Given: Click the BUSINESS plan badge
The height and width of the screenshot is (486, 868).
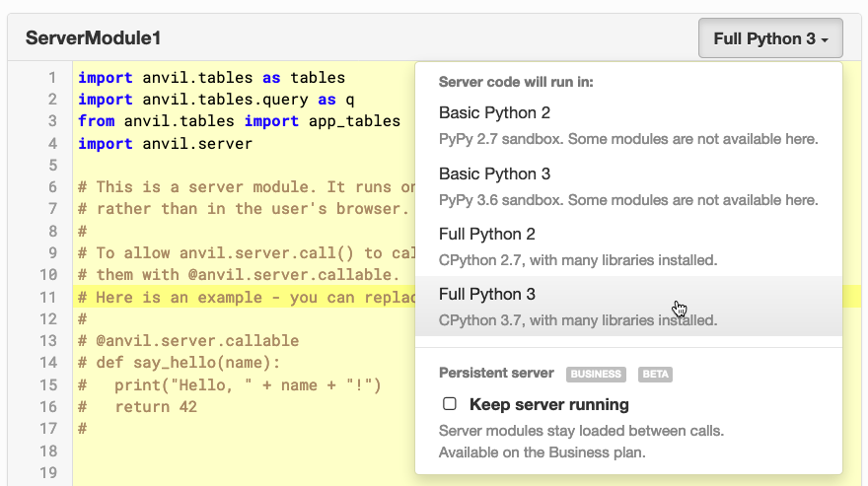Looking at the screenshot, I should point(596,375).
